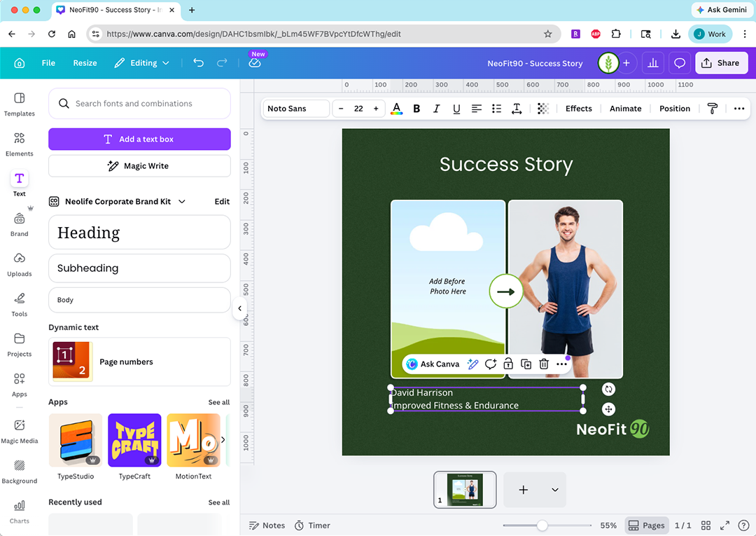756x536 pixels.
Task: Click the transparency checkerboard icon
Action: click(542, 109)
